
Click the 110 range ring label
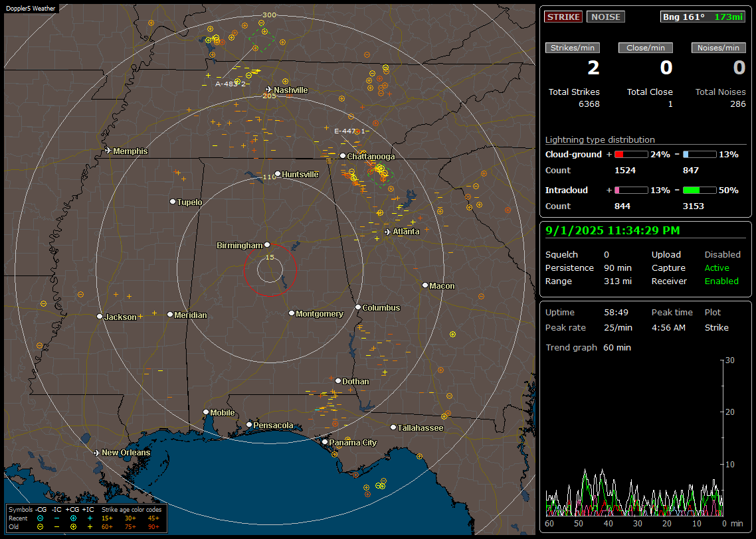[270, 177]
